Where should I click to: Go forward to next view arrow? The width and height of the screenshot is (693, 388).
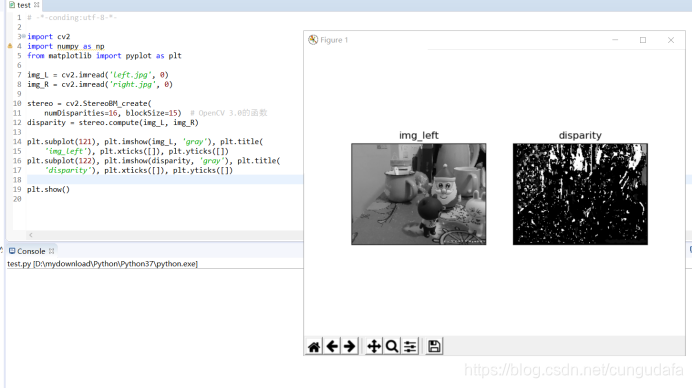350,346
